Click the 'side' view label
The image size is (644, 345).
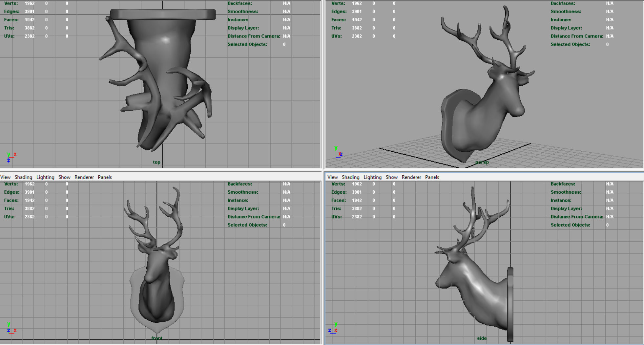[482, 338]
